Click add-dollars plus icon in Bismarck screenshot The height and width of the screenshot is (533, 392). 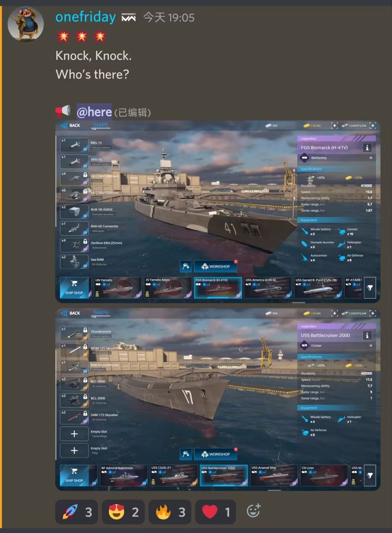[x=373, y=126]
